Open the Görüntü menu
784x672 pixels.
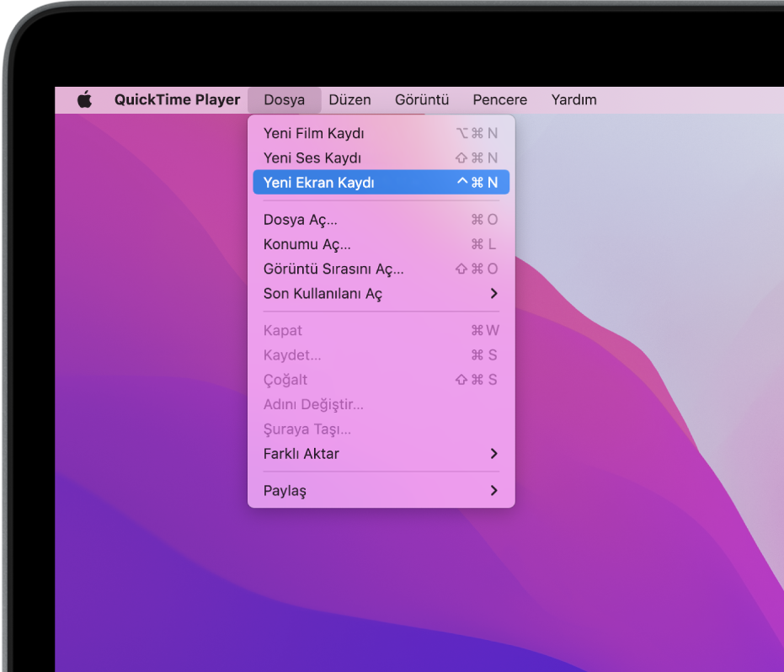(421, 99)
